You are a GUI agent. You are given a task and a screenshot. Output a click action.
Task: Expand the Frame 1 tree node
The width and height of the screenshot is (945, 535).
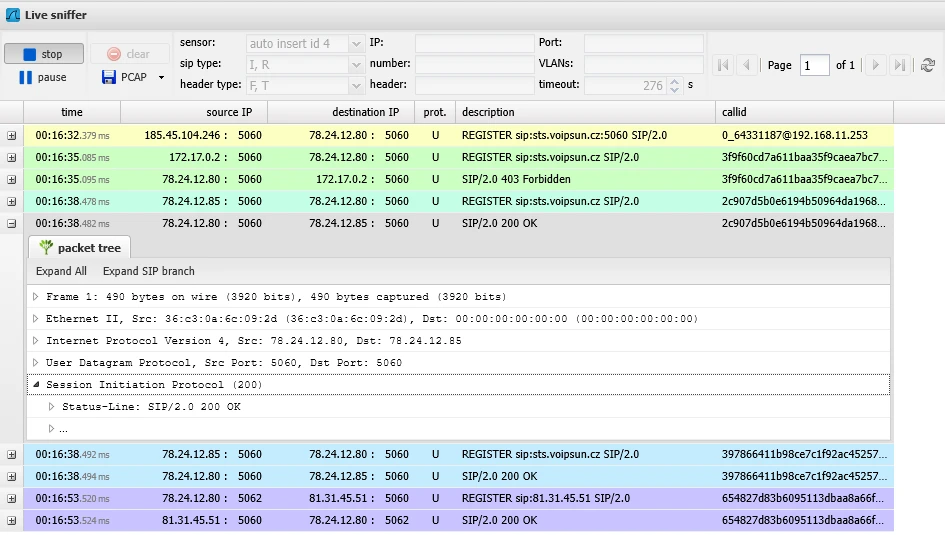36,296
